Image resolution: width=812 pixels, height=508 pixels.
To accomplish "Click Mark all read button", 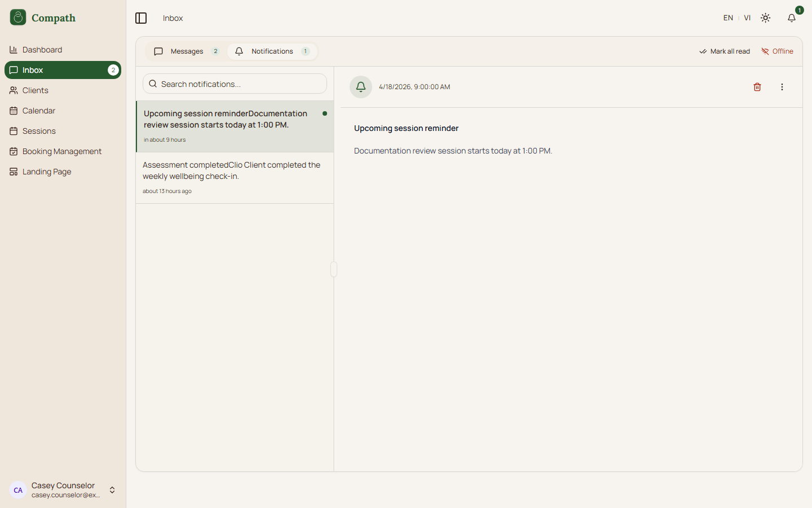I will point(725,51).
